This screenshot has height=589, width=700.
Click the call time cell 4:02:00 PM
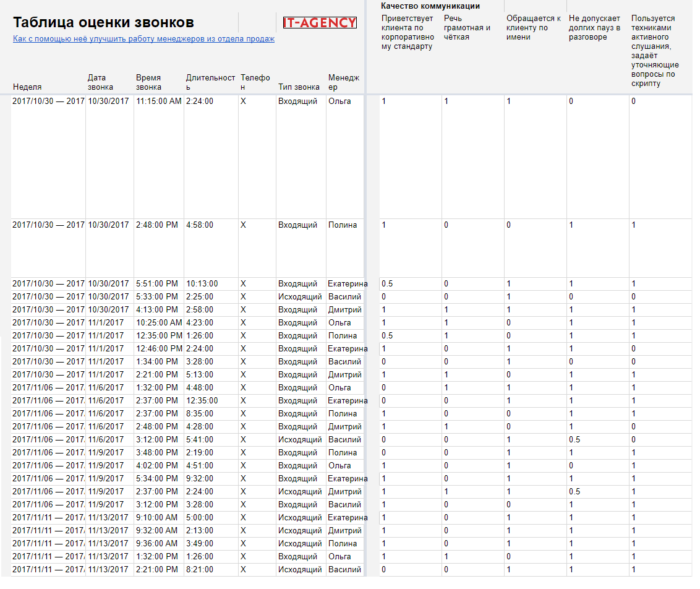click(157, 466)
